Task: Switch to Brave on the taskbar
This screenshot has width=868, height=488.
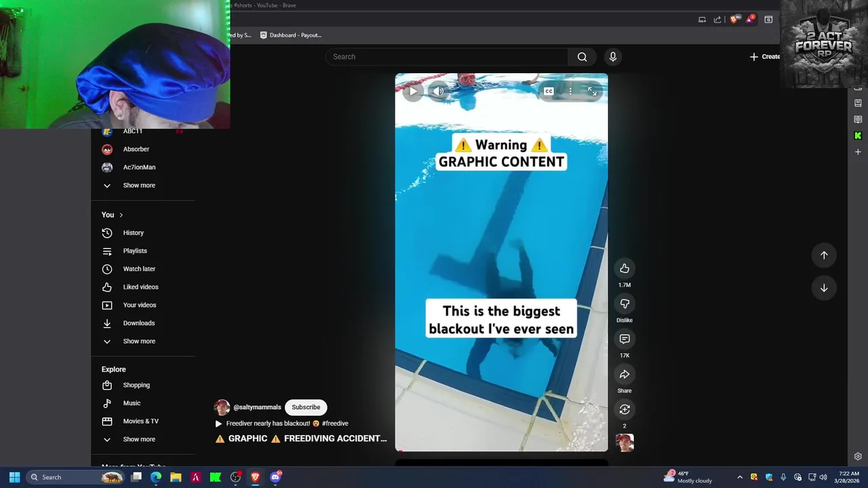Action: tap(255, 477)
